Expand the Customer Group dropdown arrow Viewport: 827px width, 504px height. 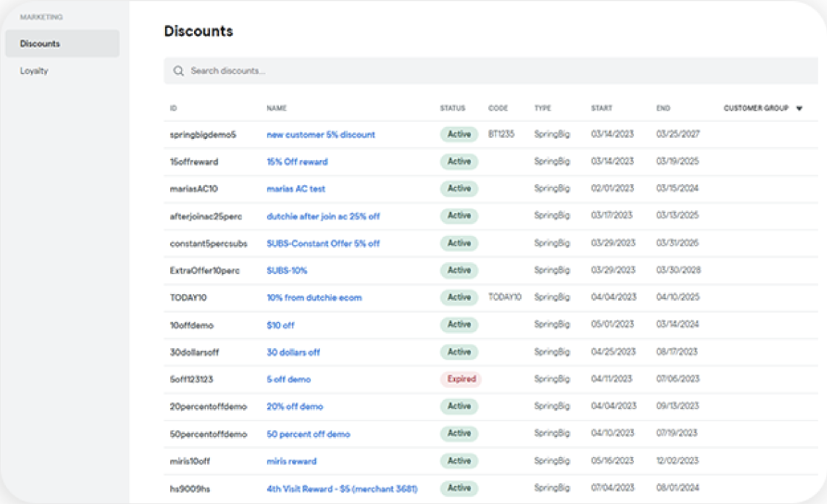point(799,108)
